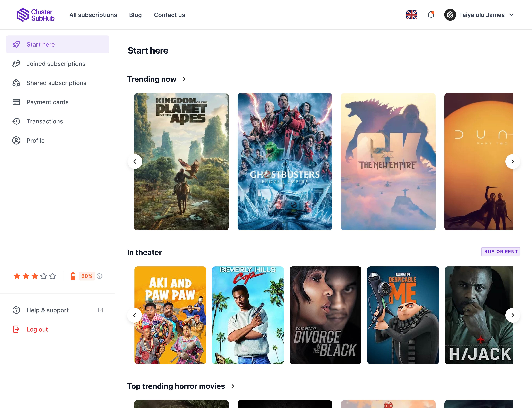The height and width of the screenshot is (408, 532).
Task: Click the fourth rating star
Action: pyautogui.click(x=44, y=276)
